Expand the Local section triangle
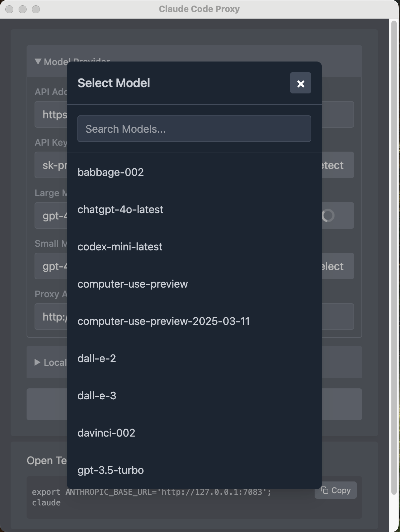The image size is (400, 532). point(37,362)
